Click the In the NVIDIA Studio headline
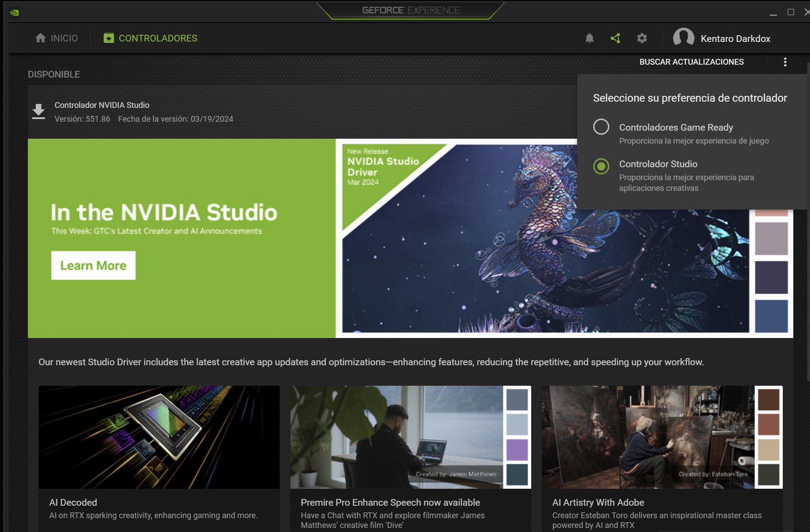 164,212
